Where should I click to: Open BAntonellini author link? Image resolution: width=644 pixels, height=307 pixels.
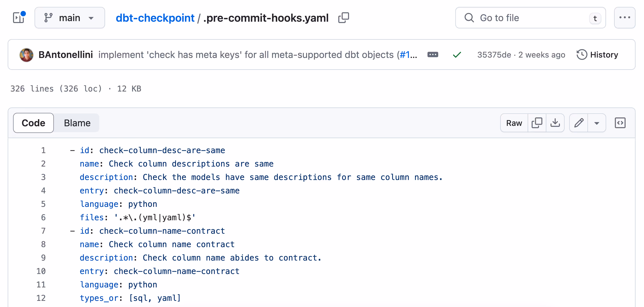point(66,54)
